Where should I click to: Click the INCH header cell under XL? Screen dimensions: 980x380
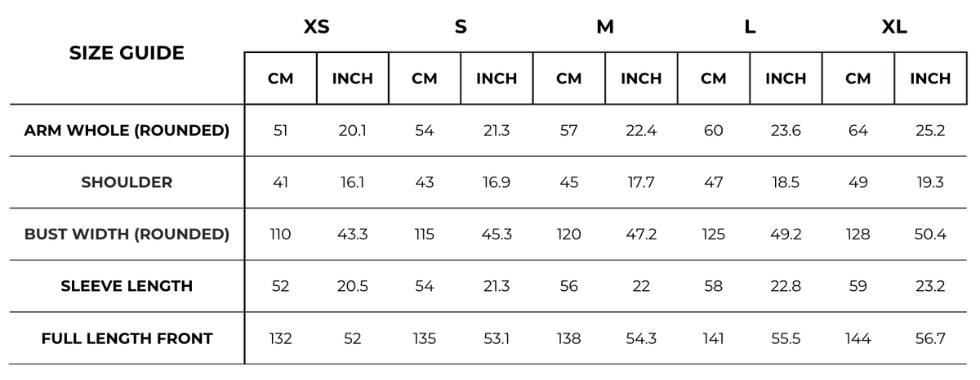point(930,78)
